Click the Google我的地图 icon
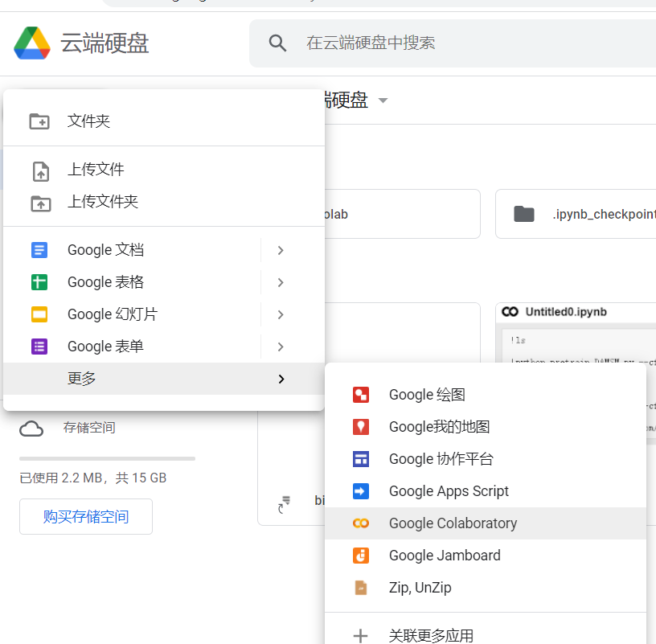 coord(361,427)
